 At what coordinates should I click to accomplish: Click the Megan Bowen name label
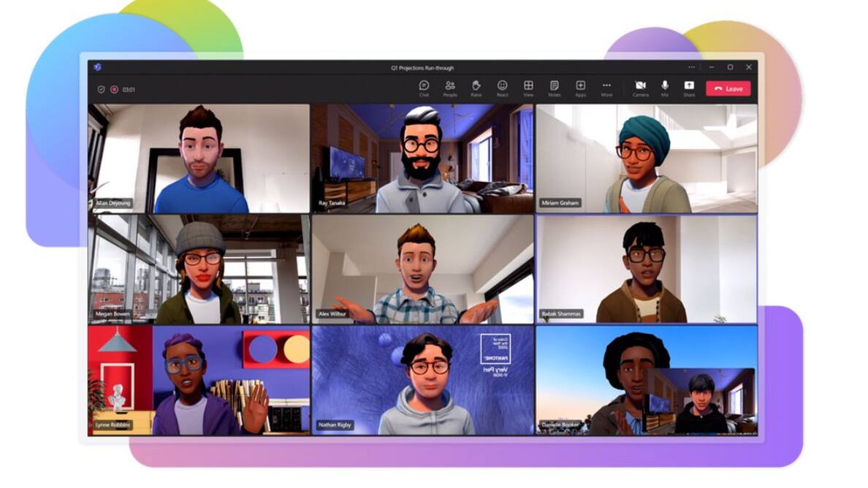click(x=113, y=314)
